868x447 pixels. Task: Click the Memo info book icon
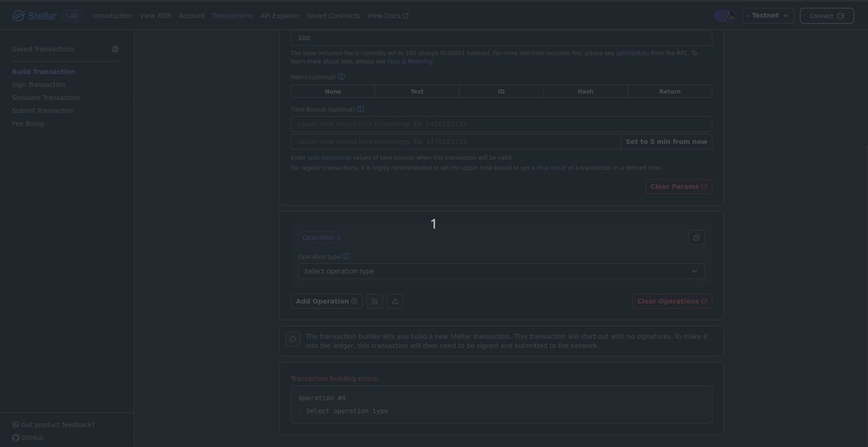click(x=341, y=77)
